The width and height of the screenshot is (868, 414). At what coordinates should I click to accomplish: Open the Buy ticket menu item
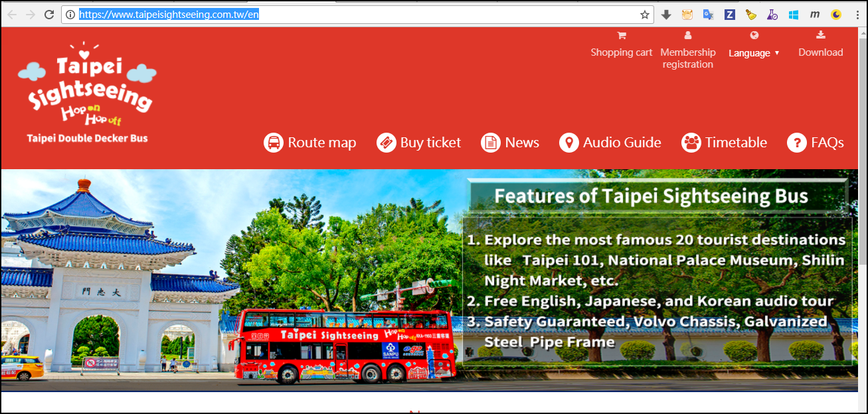pos(418,143)
